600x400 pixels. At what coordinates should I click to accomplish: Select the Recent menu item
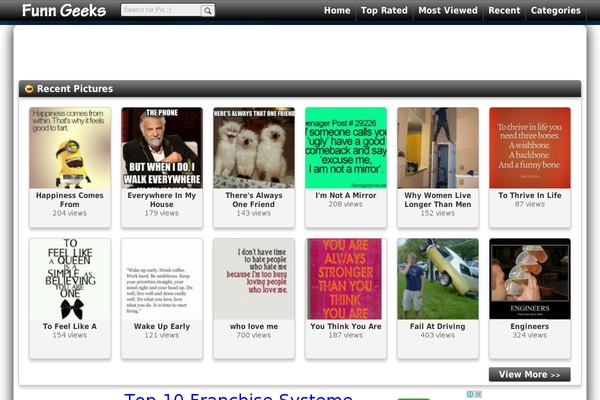pos(504,11)
